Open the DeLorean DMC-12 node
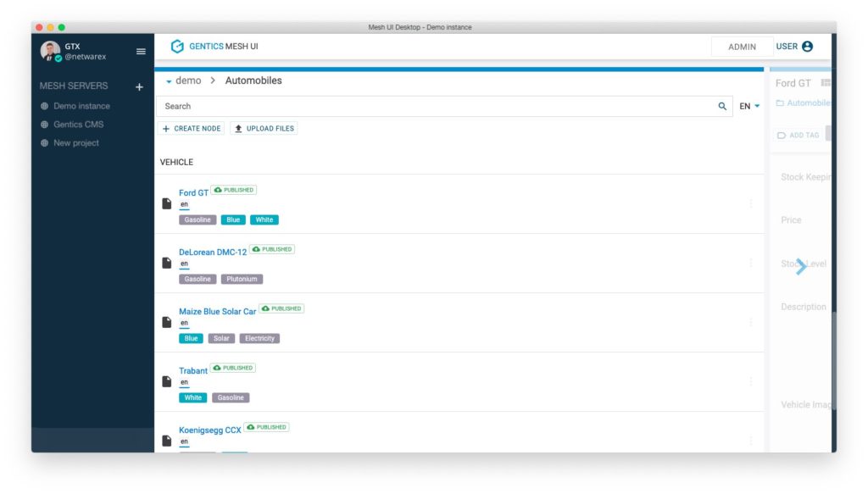The image size is (868, 494). tap(213, 252)
